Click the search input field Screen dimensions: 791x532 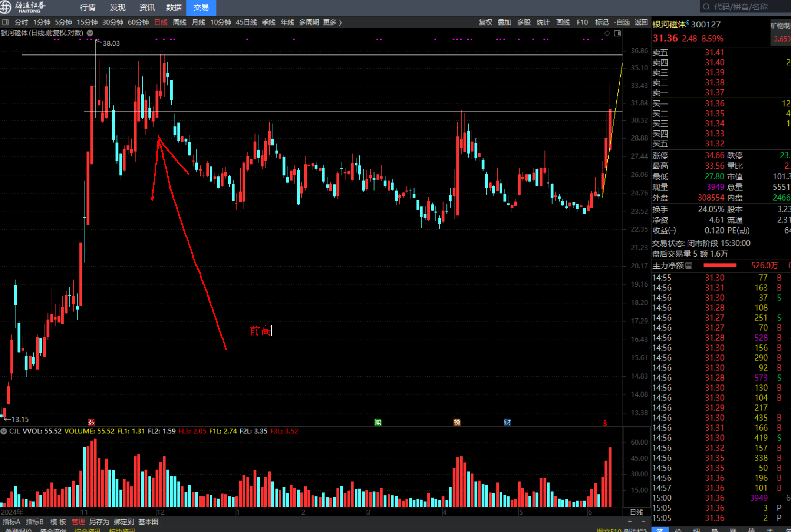point(745,7)
